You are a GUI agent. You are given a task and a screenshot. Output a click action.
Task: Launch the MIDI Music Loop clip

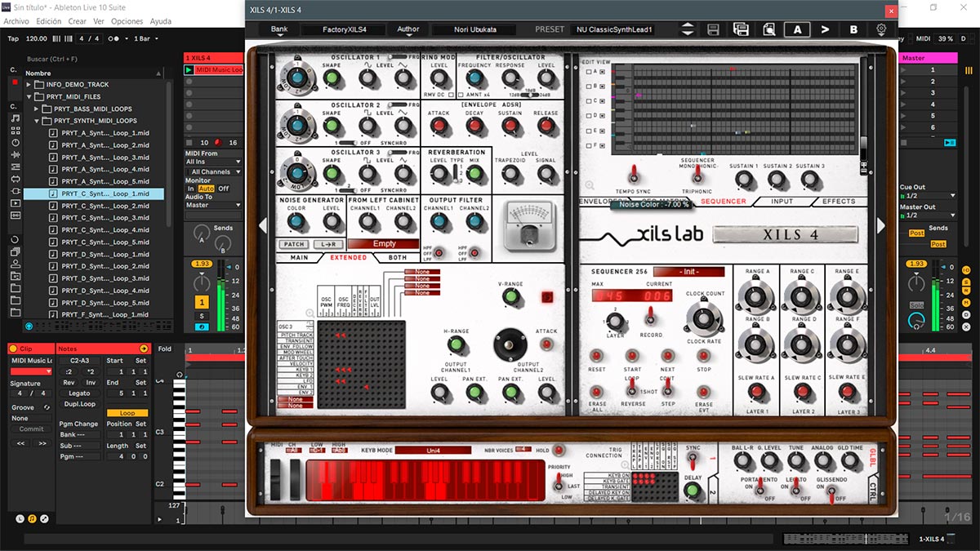click(189, 70)
